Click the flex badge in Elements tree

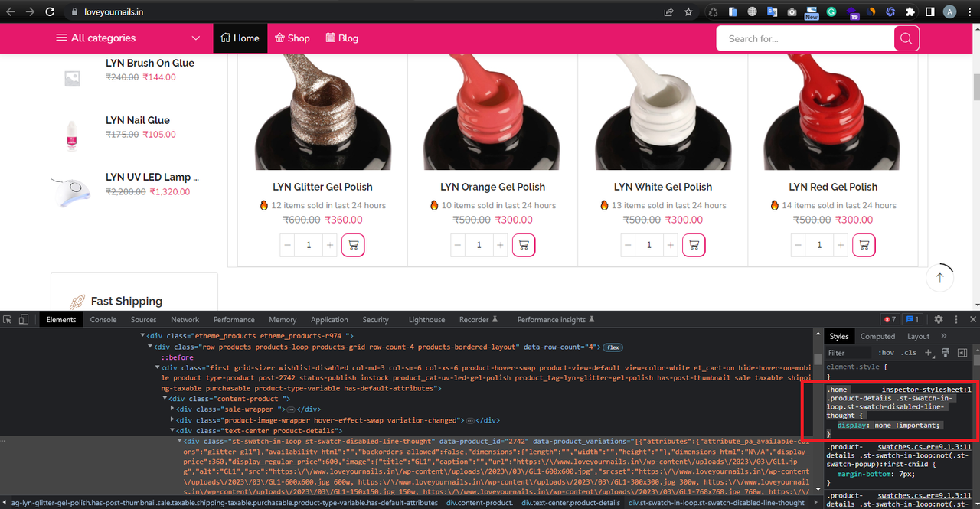point(612,347)
